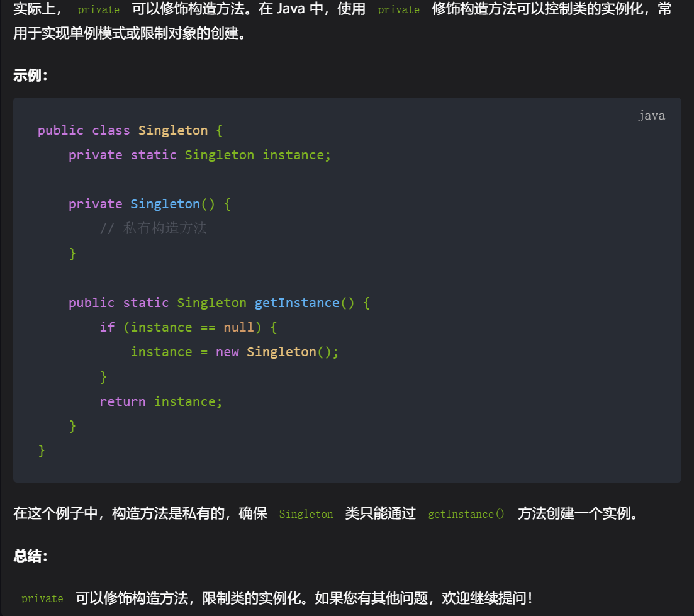Click the inline 'private' after '使用'
The width and height of the screenshot is (694, 616).
398,9
